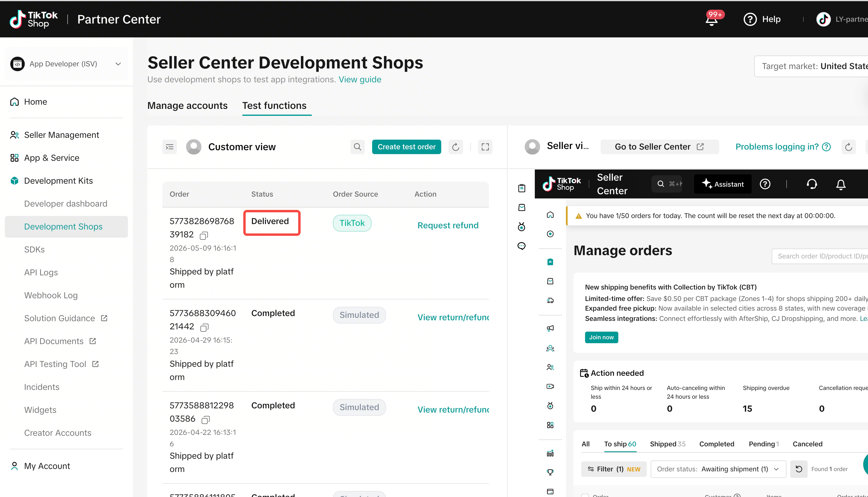Click the Search order ID input field

click(820, 256)
